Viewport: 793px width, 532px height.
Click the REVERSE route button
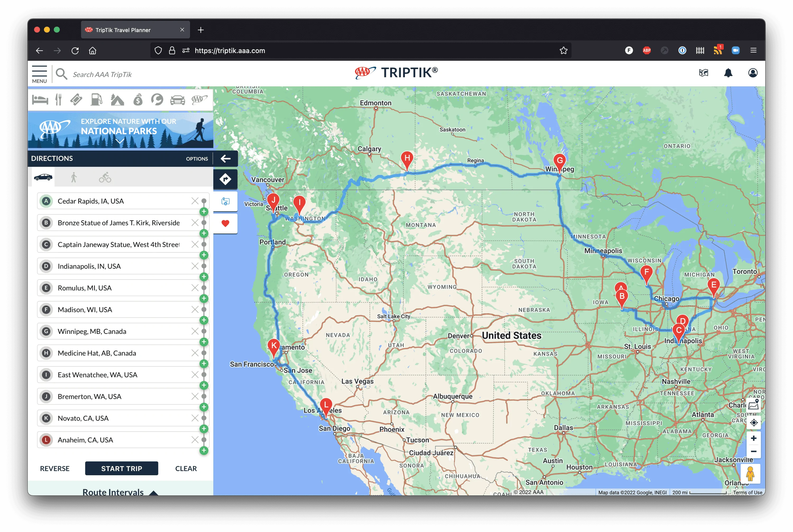point(55,469)
